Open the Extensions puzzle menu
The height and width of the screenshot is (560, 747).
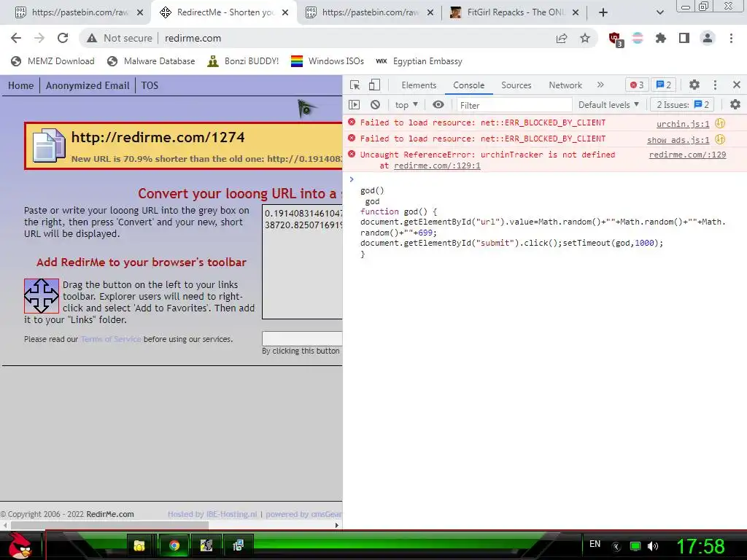661,38
